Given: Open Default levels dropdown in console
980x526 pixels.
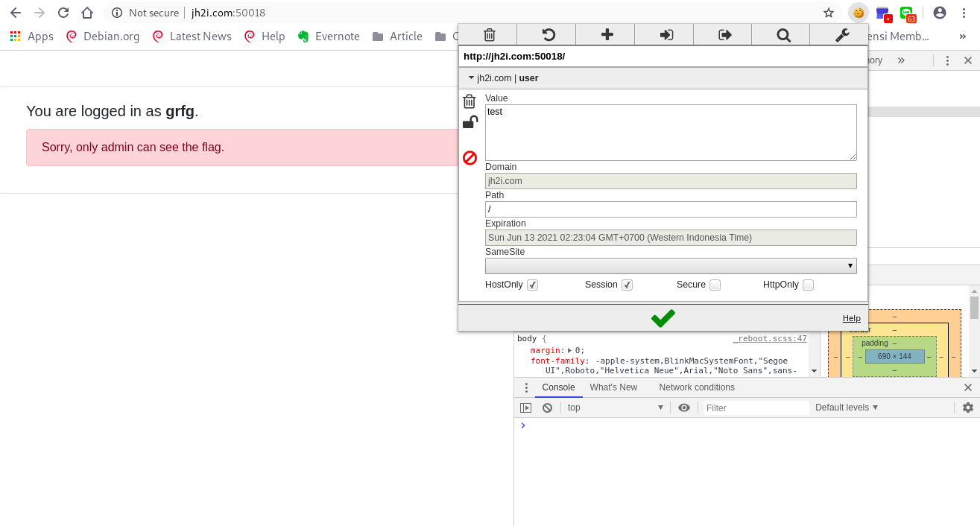Looking at the screenshot, I should tap(846, 408).
